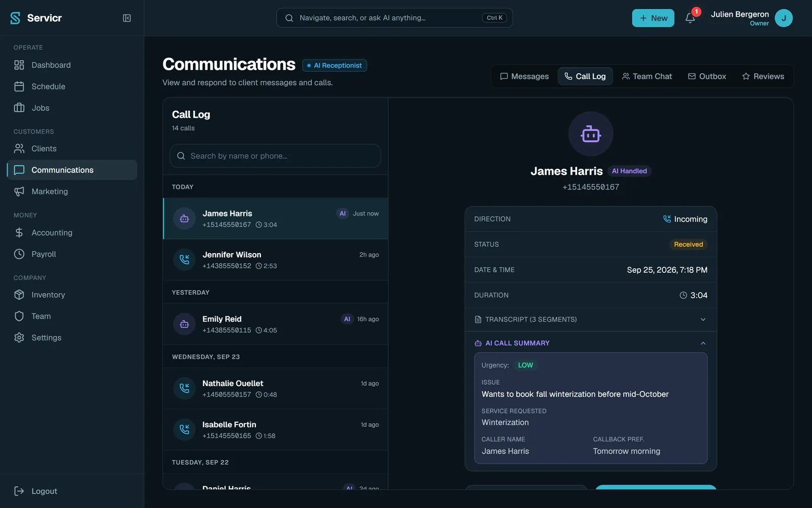This screenshot has height=508, width=812.
Task: Open Julien Bergeron's user avatar
Action: coord(784,18)
